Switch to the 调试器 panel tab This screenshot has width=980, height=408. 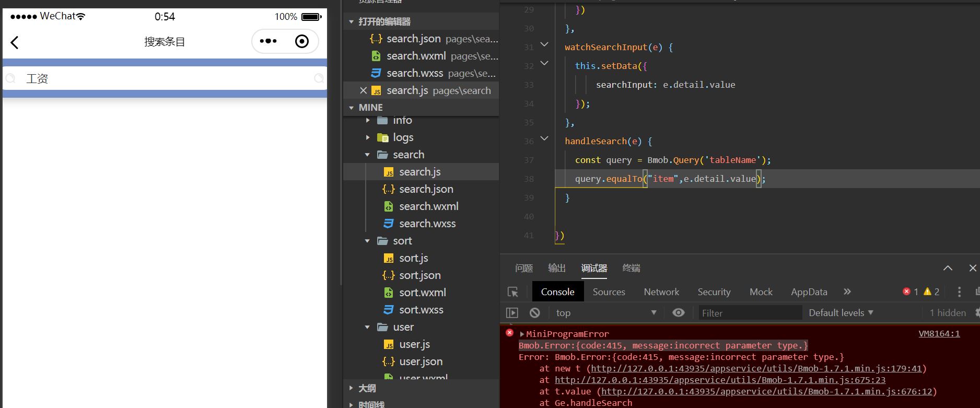tap(594, 268)
